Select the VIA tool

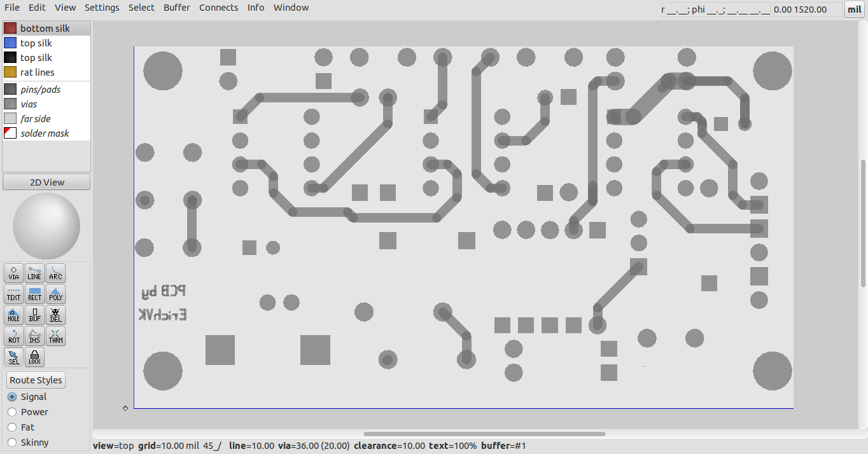pos(13,273)
